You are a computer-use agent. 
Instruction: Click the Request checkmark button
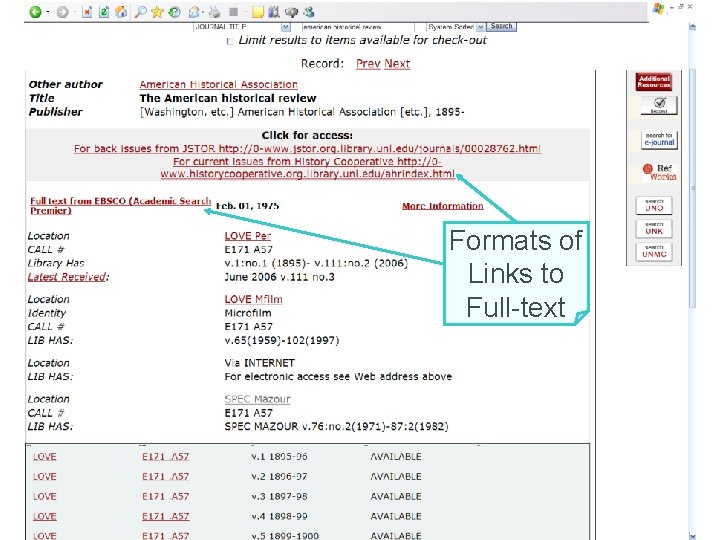659,105
